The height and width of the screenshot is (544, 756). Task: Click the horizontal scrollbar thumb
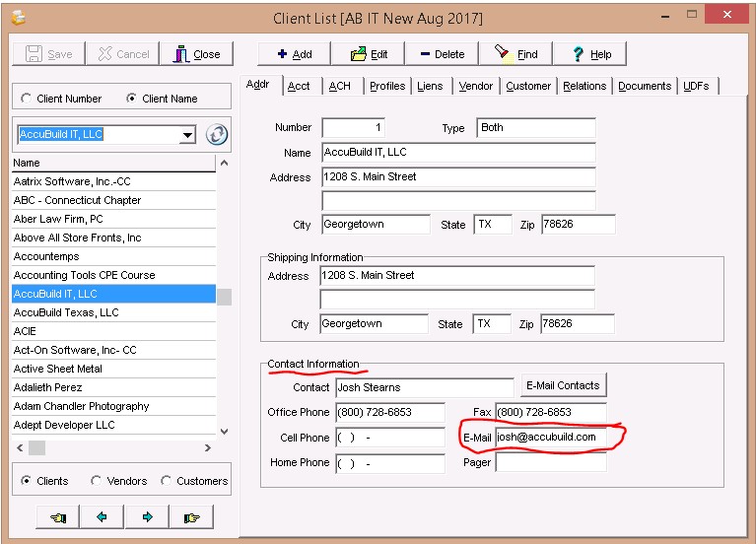click(x=37, y=448)
